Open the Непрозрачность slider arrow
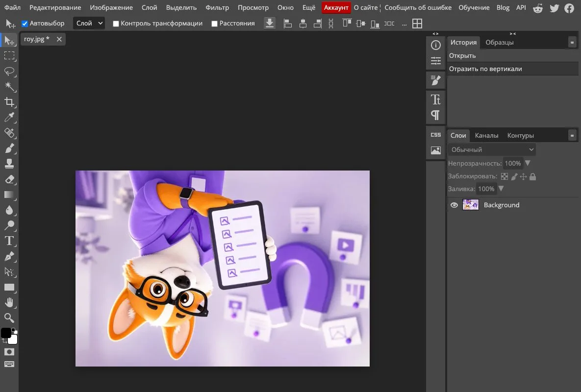The width and height of the screenshot is (581, 392). (528, 163)
